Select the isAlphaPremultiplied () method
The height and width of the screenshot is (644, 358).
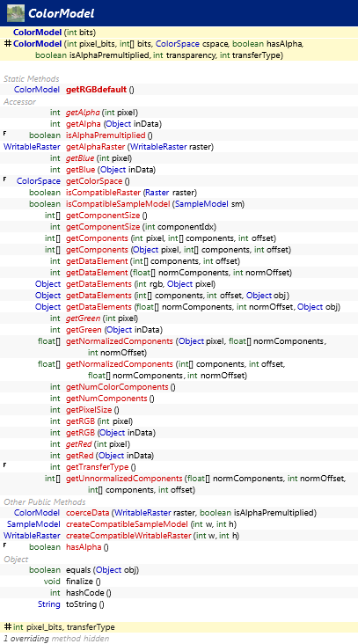click(x=109, y=135)
